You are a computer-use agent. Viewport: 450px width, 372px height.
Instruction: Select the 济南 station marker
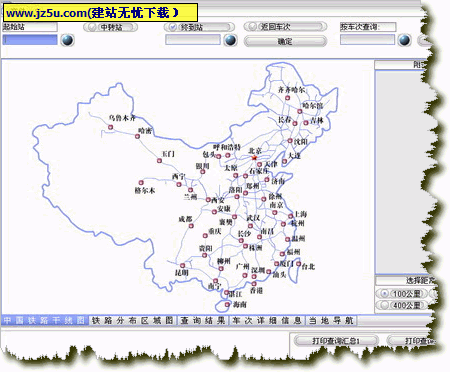267,180
